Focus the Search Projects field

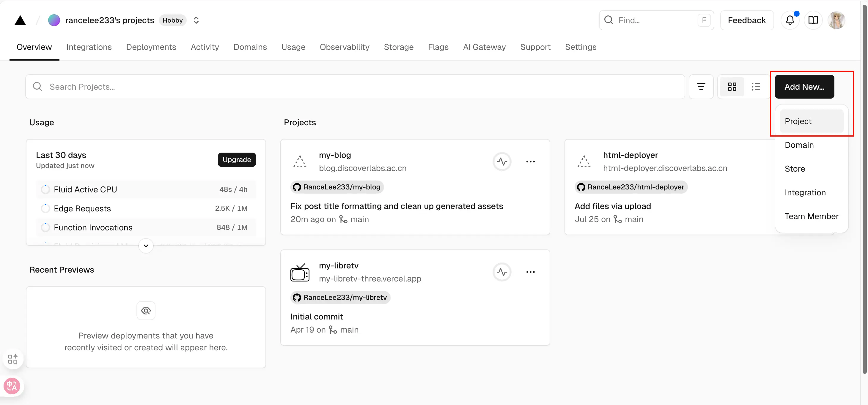(x=354, y=87)
